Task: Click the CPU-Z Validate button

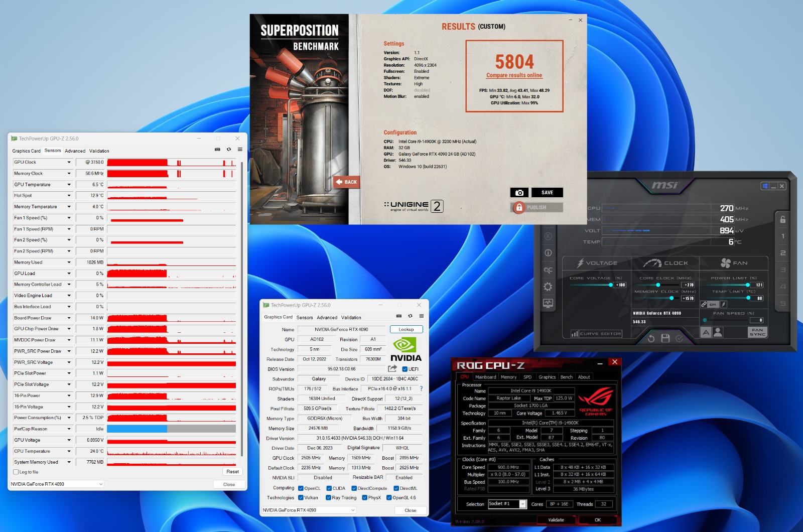Action: point(556,520)
